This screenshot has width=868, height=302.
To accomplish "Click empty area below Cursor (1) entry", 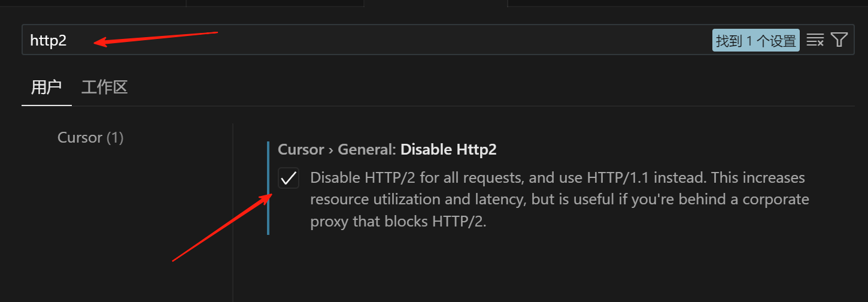I will 114,228.
